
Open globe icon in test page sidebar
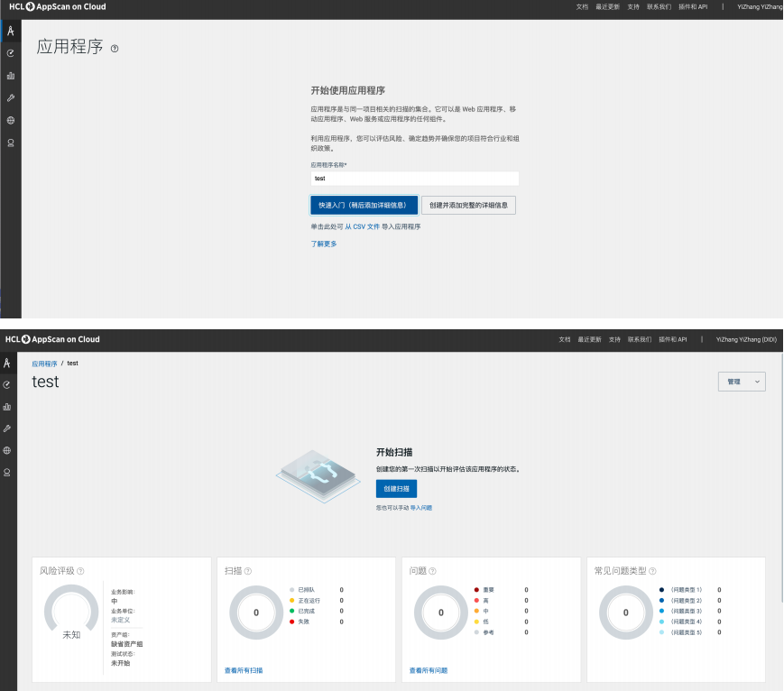[x=7, y=450]
